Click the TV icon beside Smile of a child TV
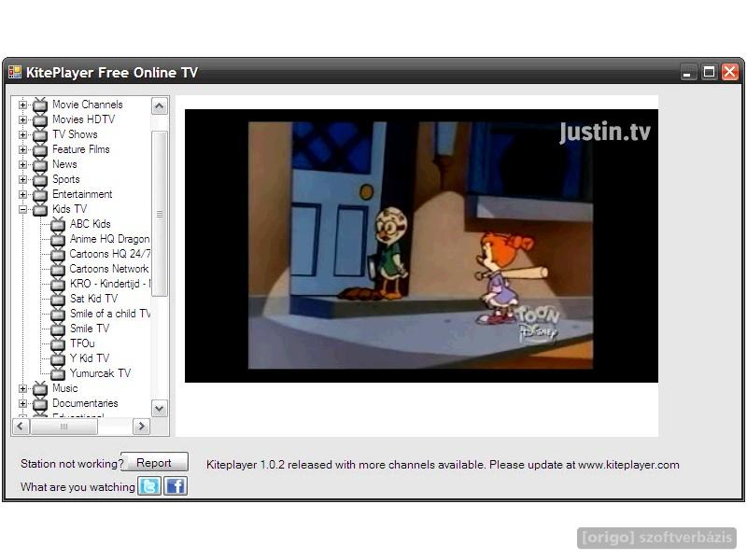The image size is (747, 560). tap(58, 314)
